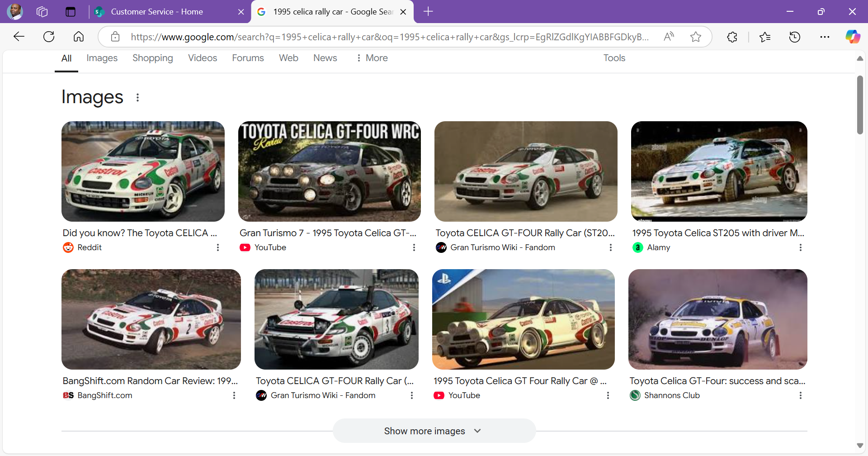Open 'Gran Turismo 7 - 1995 Toyota Celica' link
The height and width of the screenshot is (456, 868).
pos(328,233)
